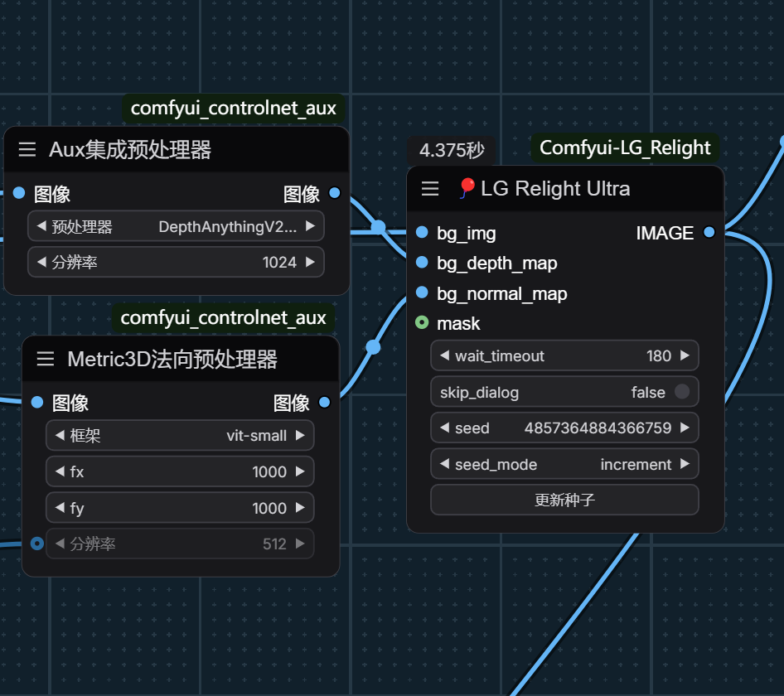
Task: Increase fy value with right arrow
Action: tap(300, 507)
